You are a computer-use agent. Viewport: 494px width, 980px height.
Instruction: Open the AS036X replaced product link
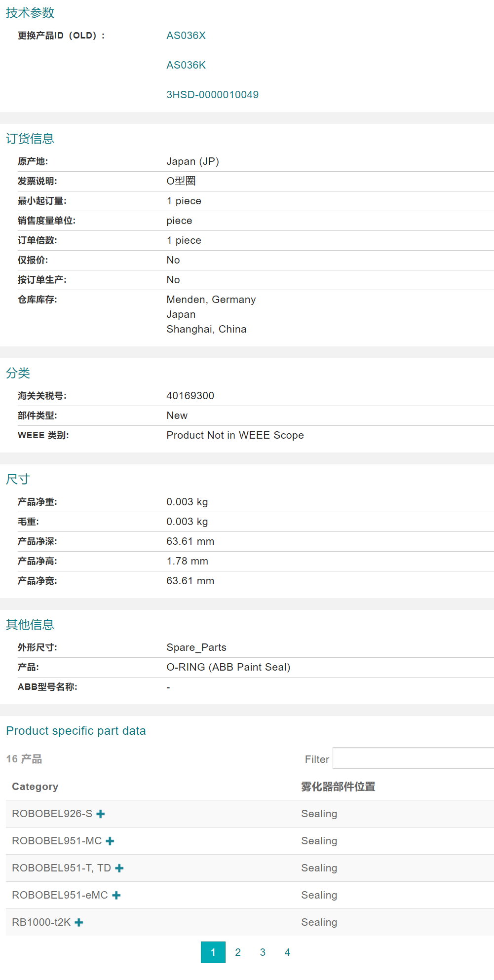[186, 36]
